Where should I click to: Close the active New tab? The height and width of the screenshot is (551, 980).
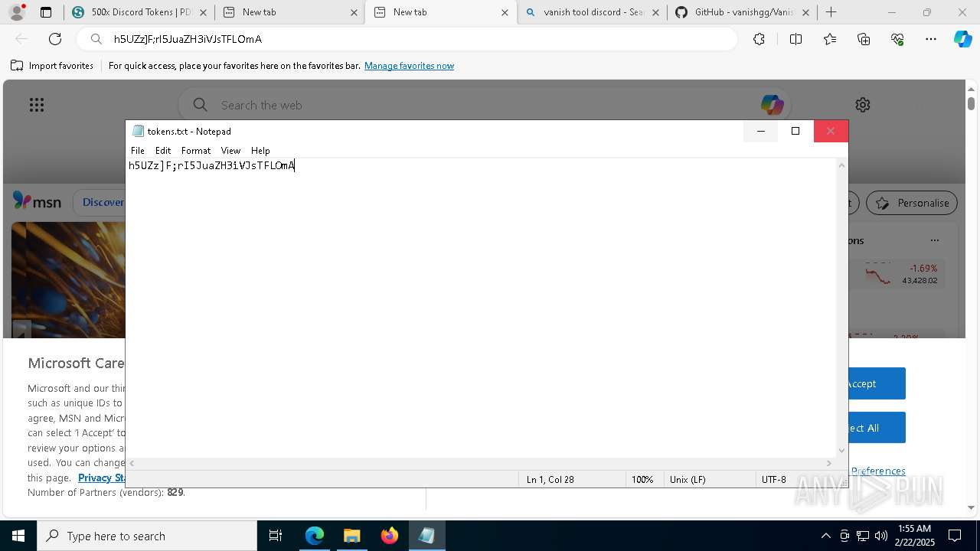coord(505,12)
